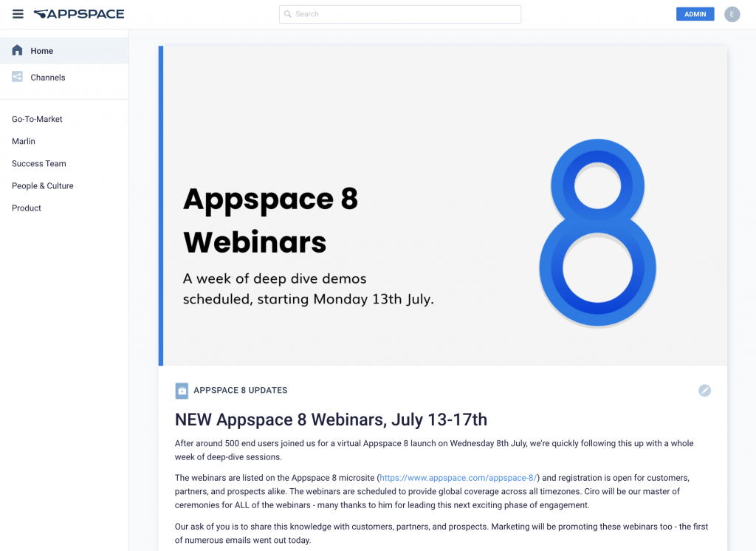Image resolution: width=756 pixels, height=551 pixels.
Task: Click the search magnifier icon
Action: (x=288, y=14)
